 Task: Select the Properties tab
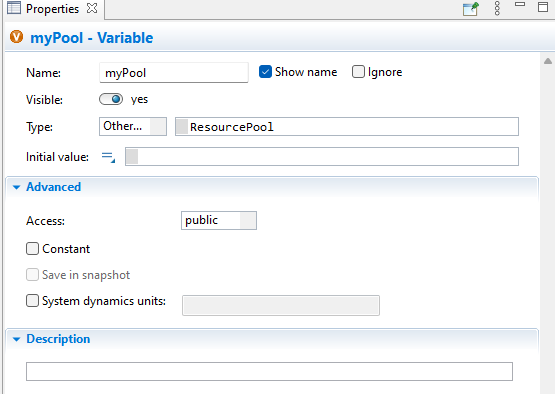[52, 8]
